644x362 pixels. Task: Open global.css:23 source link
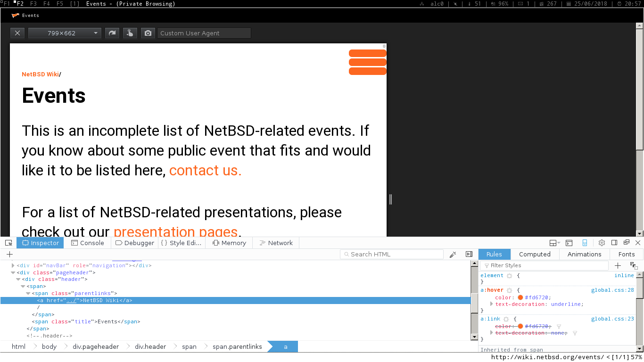(612, 319)
